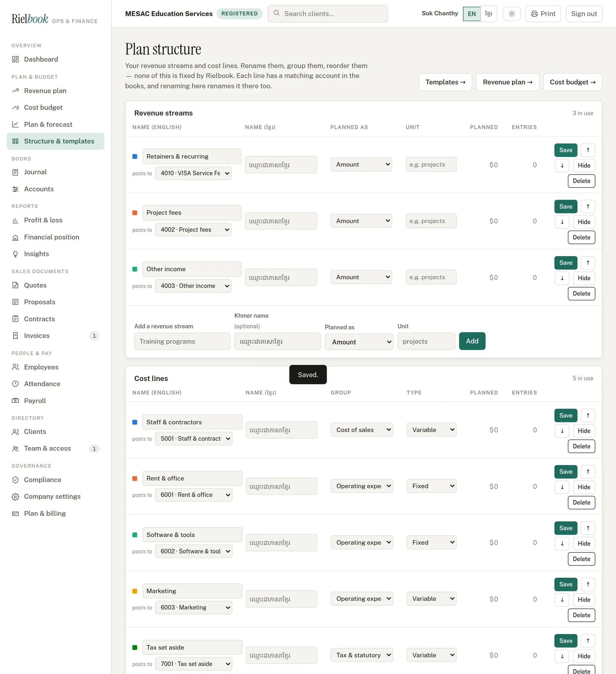Open Planned as dropdown for Project fees
The height and width of the screenshot is (674, 616).
361,221
